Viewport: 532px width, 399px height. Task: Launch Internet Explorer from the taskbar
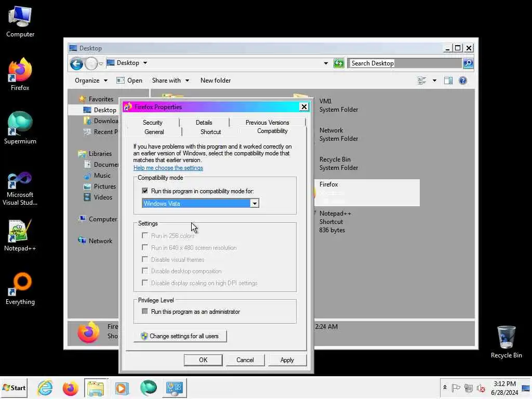(x=45, y=388)
